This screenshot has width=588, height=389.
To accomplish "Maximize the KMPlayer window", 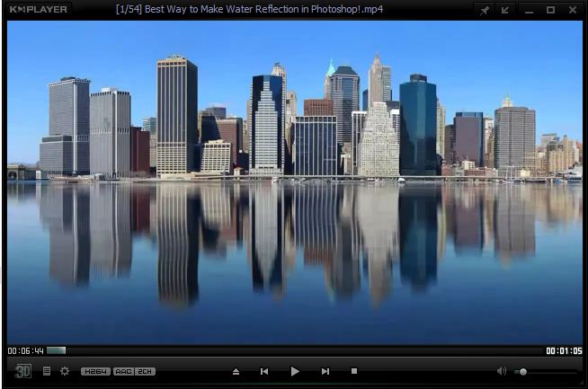I will [x=550, y=10].
